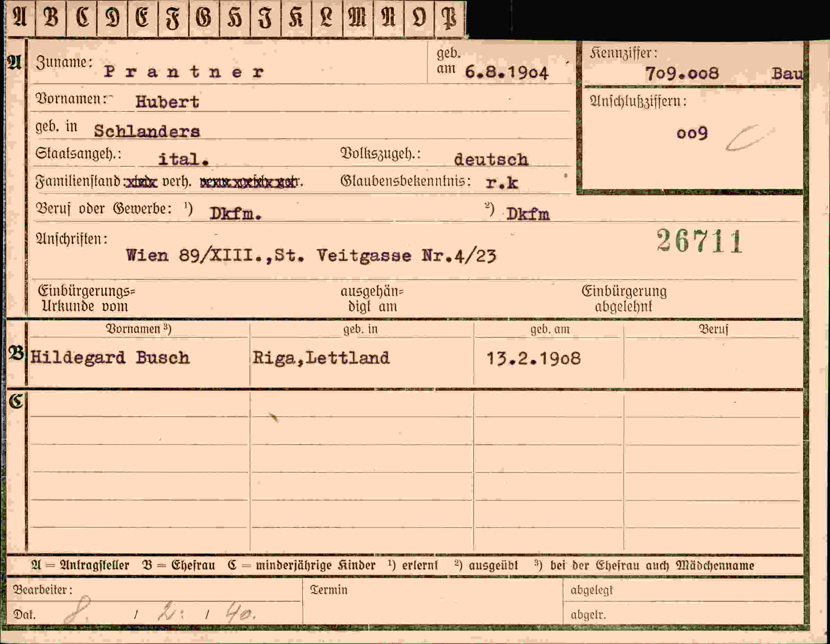Click the "Glaubensbekenntnis:" label
Image resolution: width=830 pixels, height=644 pixels.
406,181
